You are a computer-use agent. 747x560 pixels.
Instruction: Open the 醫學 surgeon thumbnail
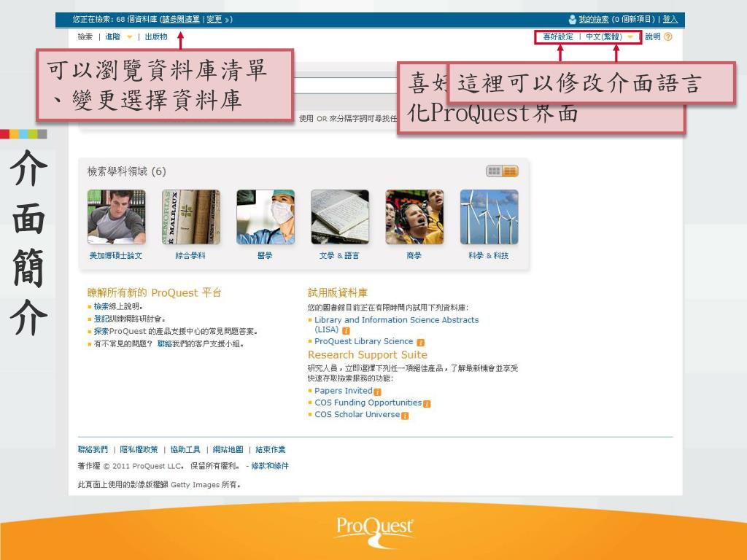coord(266,217)
